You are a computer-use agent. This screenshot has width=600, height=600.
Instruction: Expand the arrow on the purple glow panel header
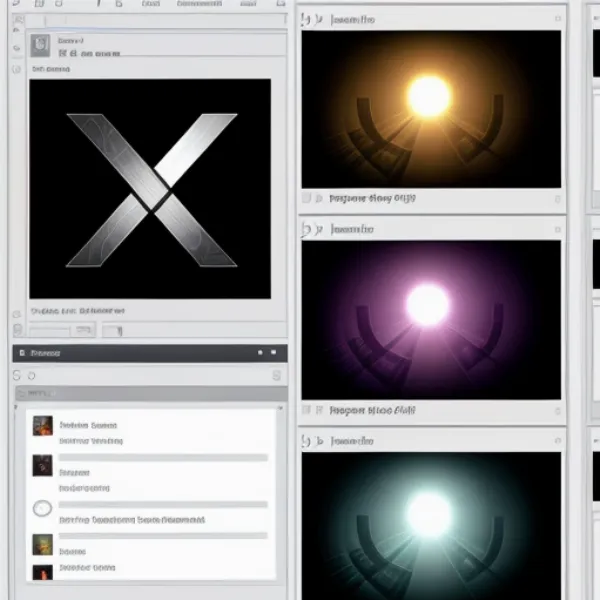pos(319,229)
